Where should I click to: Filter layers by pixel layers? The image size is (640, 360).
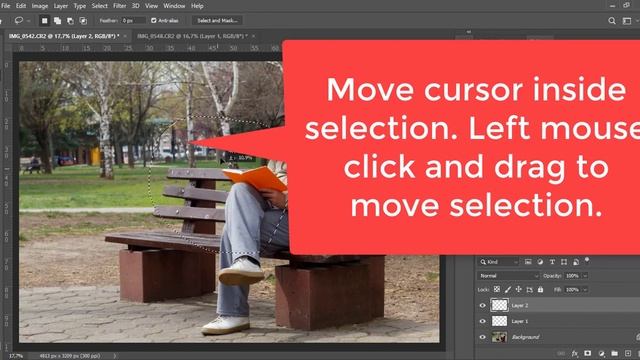(528, 262)
